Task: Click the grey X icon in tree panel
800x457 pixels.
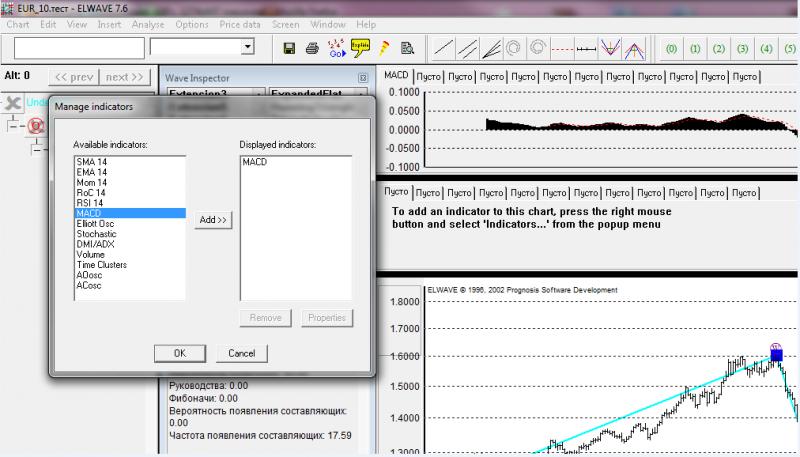Action: pyautogui.click(x=13, y=104)
